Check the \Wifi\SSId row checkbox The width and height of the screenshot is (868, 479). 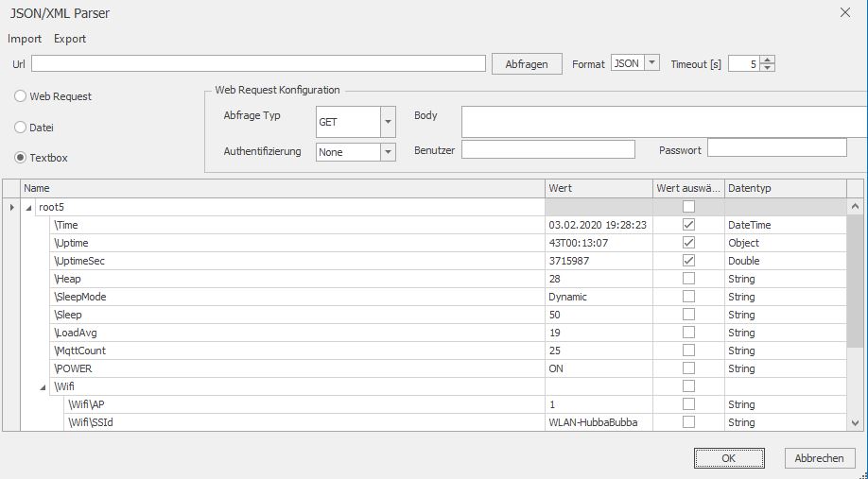coord(688,422)
